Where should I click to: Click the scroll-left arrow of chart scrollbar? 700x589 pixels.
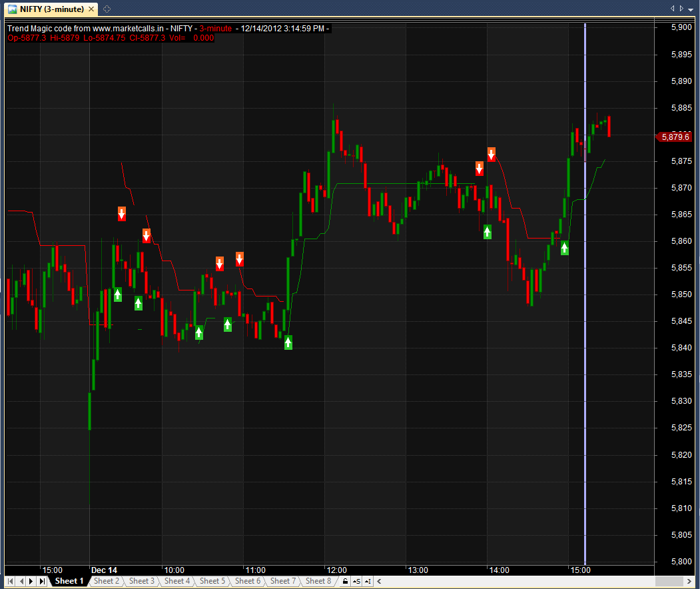379,581
